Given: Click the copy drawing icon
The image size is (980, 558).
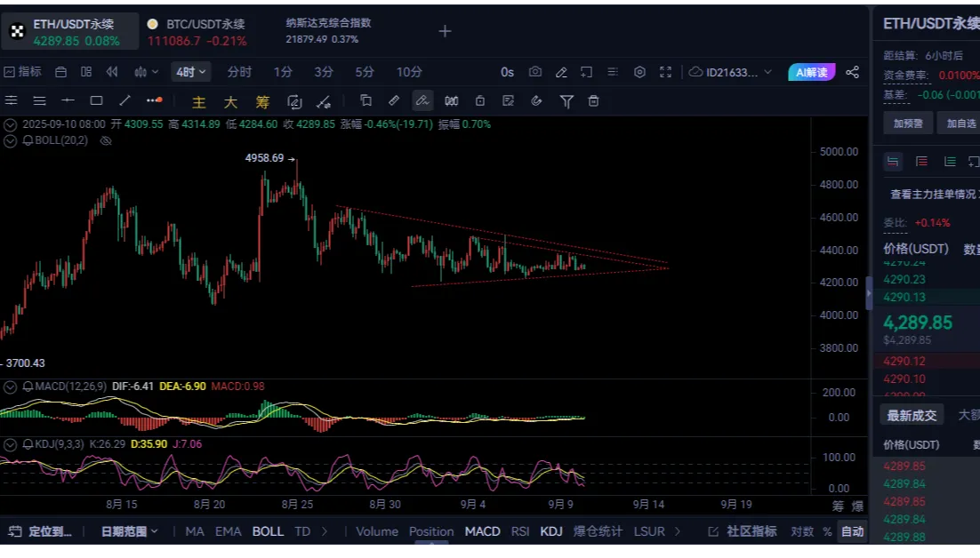Looking at the screenshot, I should point(365,100).
